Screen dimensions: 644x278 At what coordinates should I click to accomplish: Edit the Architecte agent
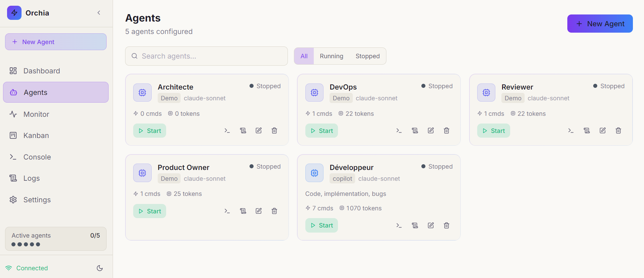259,131
